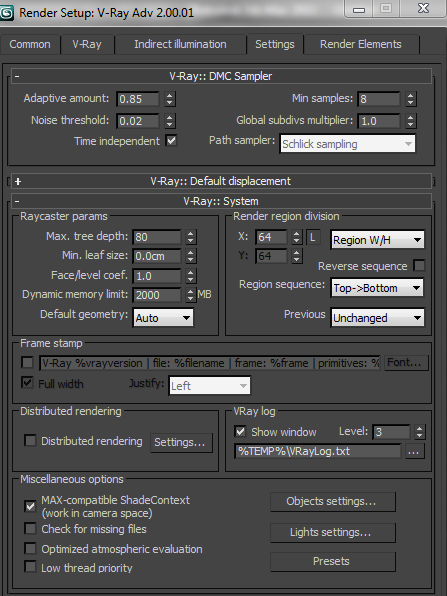
Task: Click the region X value spinner
Action: (297, 237)
